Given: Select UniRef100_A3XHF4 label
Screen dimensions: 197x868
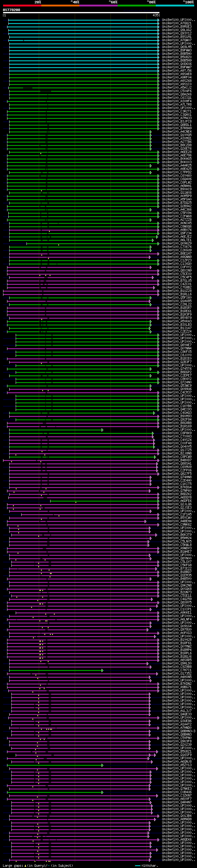Looking at the screenshot, I should click(x=177, y=101).
